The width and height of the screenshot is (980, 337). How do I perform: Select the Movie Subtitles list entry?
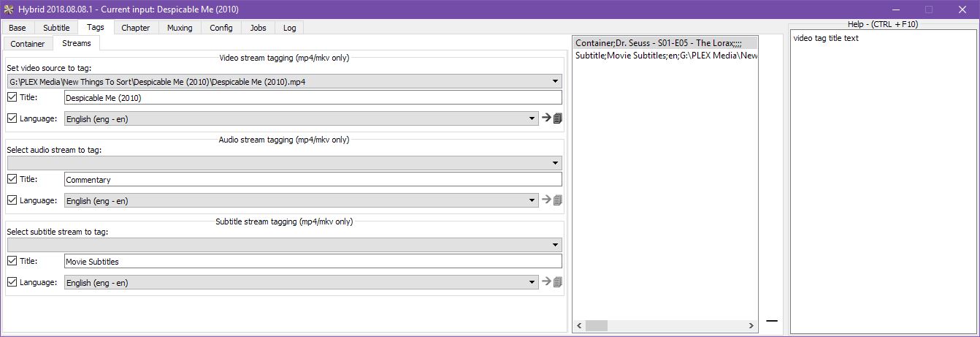[x=665, y=56]
